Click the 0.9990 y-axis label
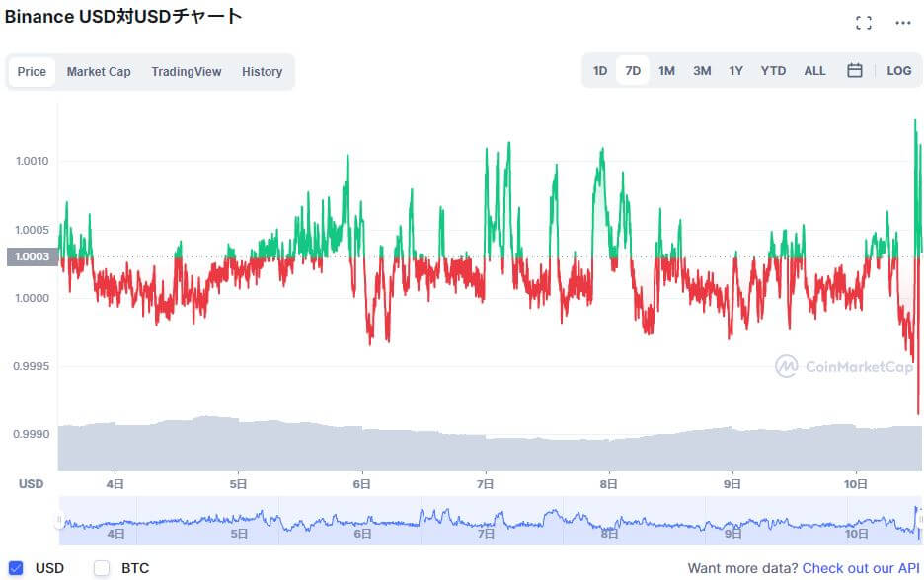 tap(32, 435)
